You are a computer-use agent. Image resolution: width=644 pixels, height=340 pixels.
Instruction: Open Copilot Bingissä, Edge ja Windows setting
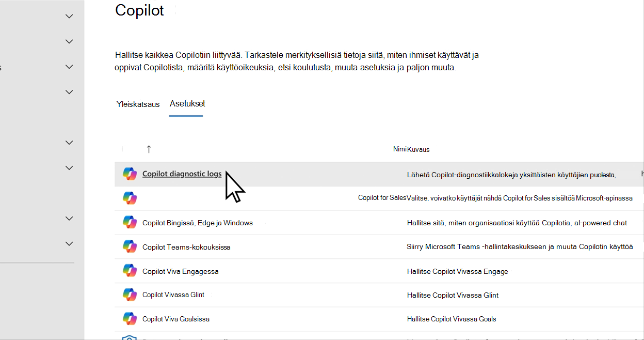point(198,223)
